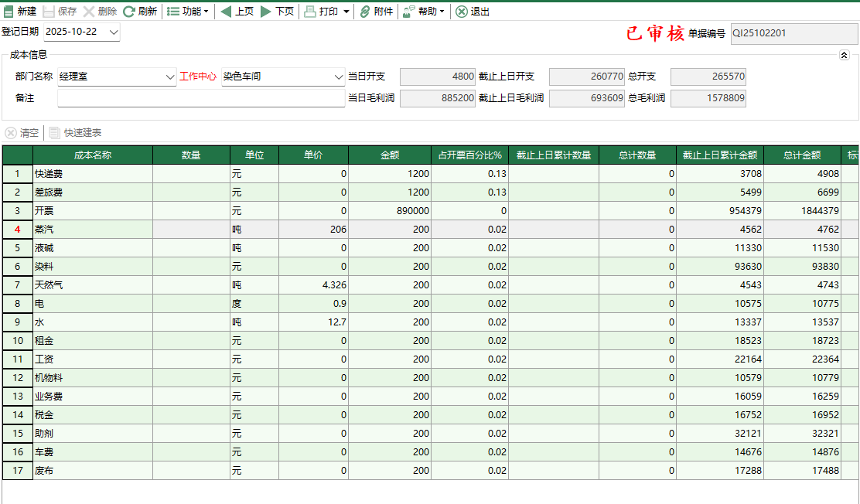Click the 新建 (New) document icon

click(x=9, y=12)
